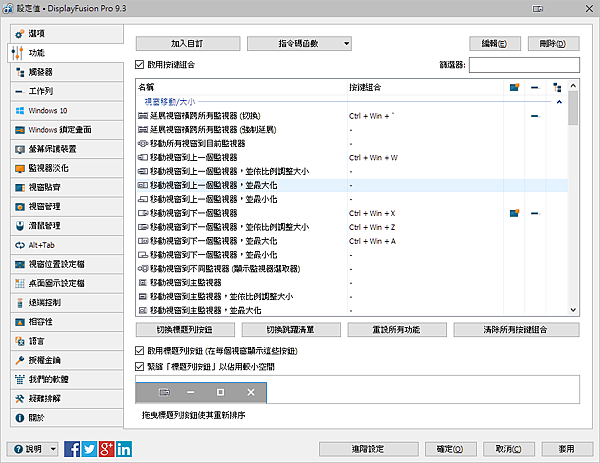The height and width of the screenshot is (463, 600).
Task: Open Windows 10 settings tab
Action: pos(67,111)
